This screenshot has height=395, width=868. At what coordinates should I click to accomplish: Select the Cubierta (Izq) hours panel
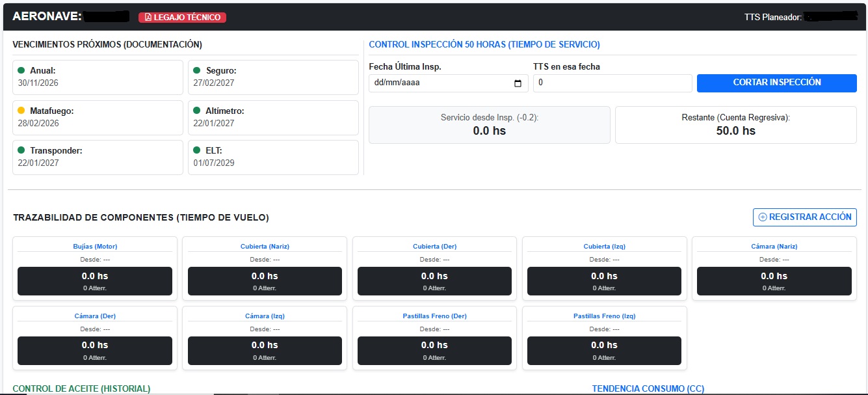coord(604,281)
